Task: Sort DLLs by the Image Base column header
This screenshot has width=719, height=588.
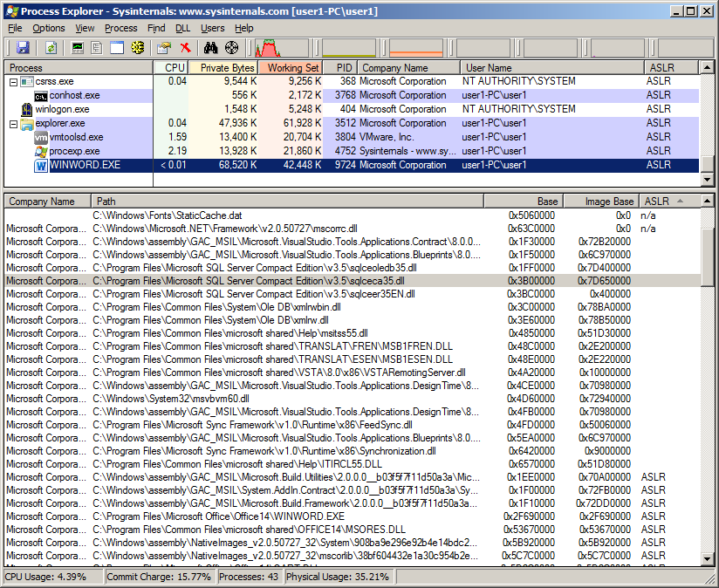Action: [x=601, y=202]
